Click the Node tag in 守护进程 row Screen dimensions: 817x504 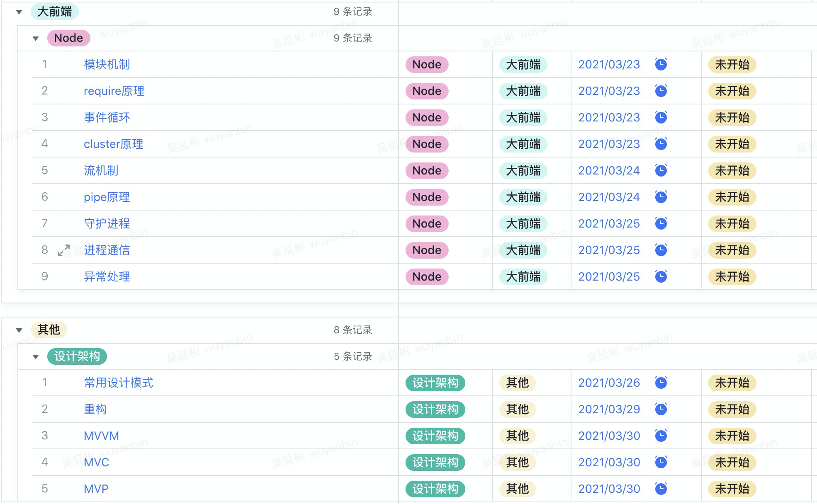[427, 223]
